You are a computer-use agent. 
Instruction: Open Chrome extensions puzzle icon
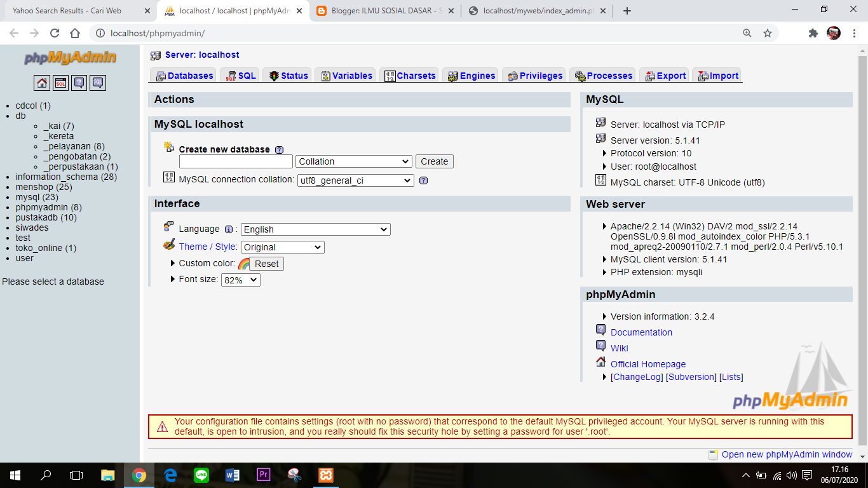(x=813, y=33)
